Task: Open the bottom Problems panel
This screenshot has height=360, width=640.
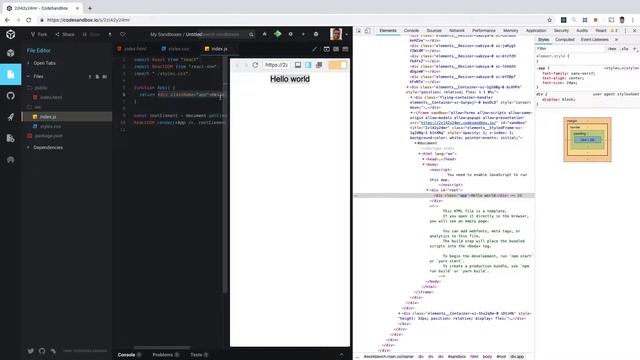Action: 166,355
